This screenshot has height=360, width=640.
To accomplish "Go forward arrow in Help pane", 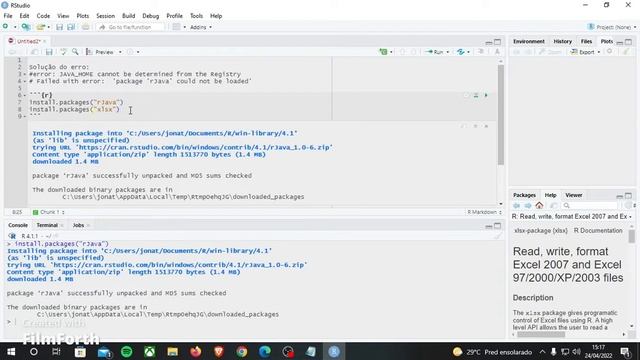I will pyautogui.click(x=528, y=205).
